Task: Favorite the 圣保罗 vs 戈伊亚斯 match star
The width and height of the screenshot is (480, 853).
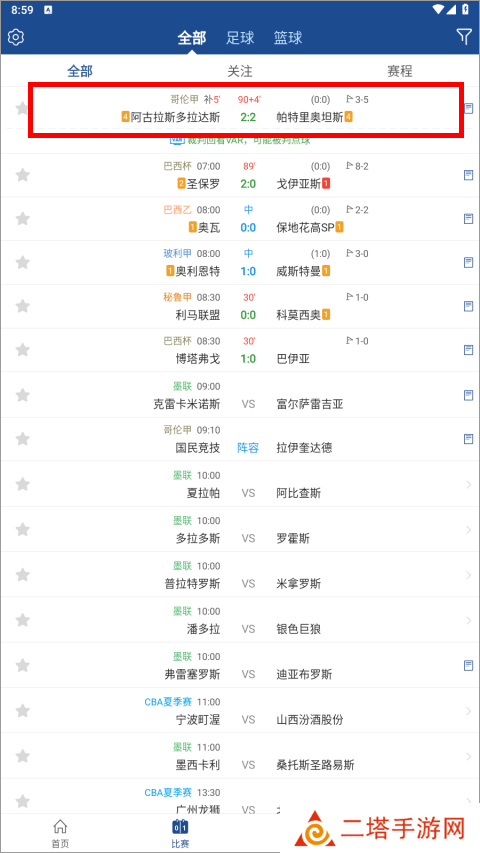Action: 22,175
